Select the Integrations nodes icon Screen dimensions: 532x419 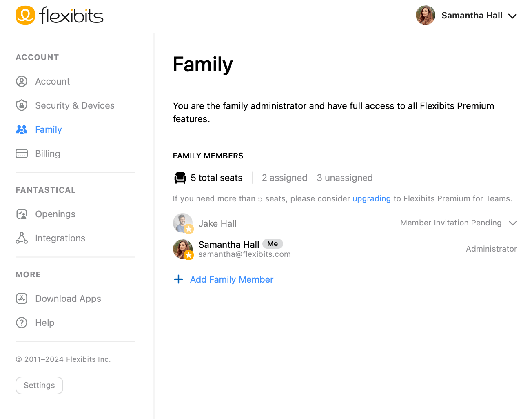[22, 238]
